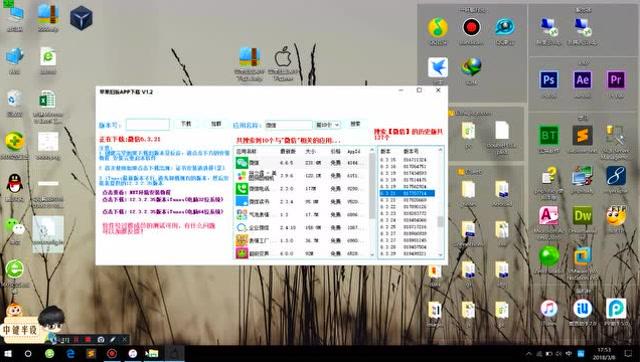Image resolution: width=640 pixels, height=362 pixels.
Task: Open the Photoshop Ps desktop icon
Action: (549, 80)
